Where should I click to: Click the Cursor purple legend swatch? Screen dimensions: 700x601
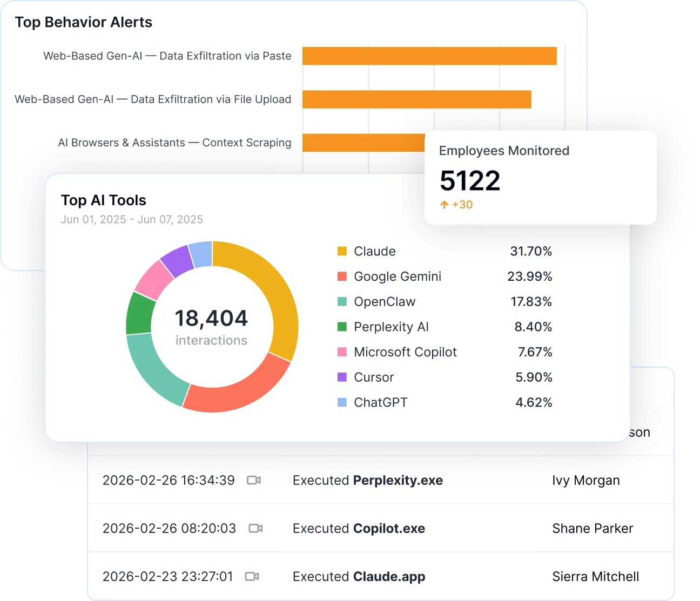(x=342, y=377)
